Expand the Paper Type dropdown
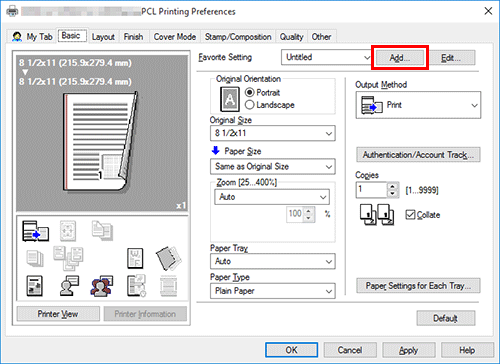Screen dimensions: 500x364 pyautogui.click(x=273, y=291)
